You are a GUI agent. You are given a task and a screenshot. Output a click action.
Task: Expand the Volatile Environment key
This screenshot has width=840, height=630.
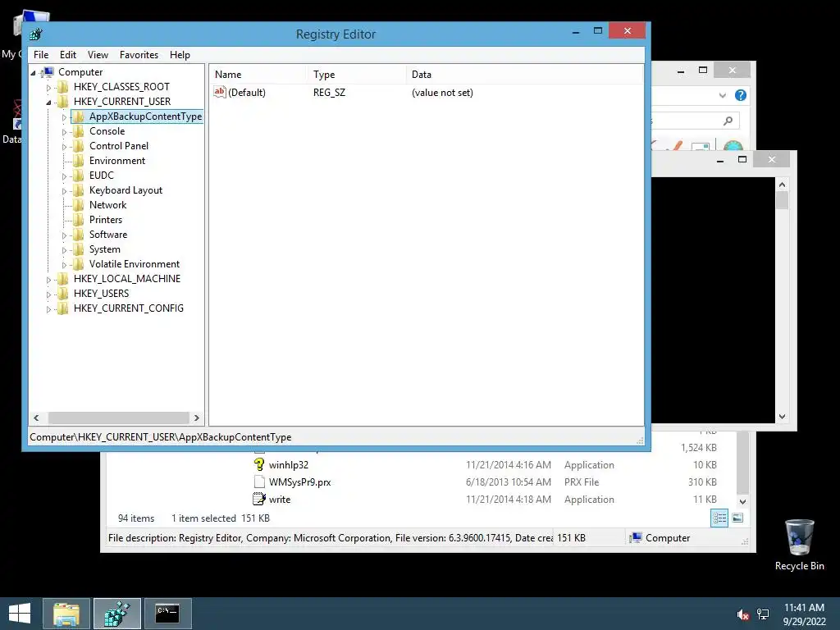point(64,265)
